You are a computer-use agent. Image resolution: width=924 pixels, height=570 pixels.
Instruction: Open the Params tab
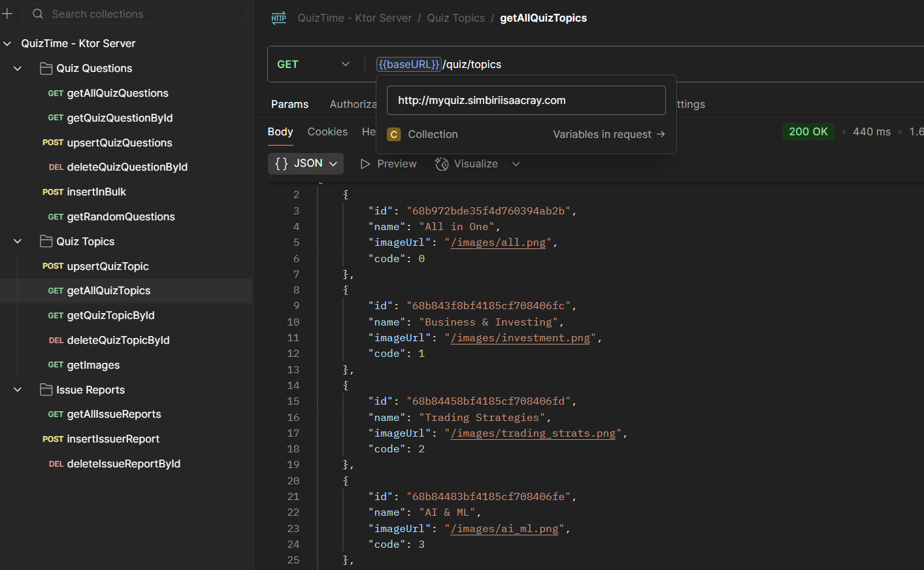(289, 104)
